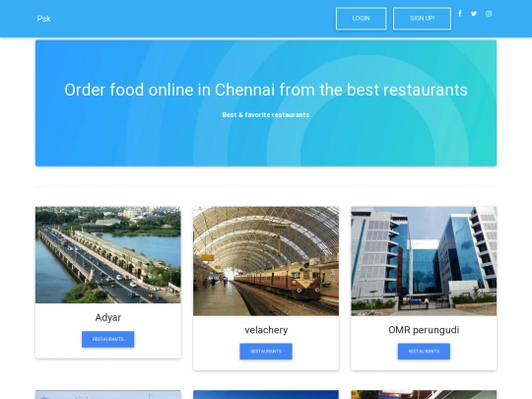This screenshot has height=399, width=532.
Task: Click the velachery card title
Action: (266, 330)
